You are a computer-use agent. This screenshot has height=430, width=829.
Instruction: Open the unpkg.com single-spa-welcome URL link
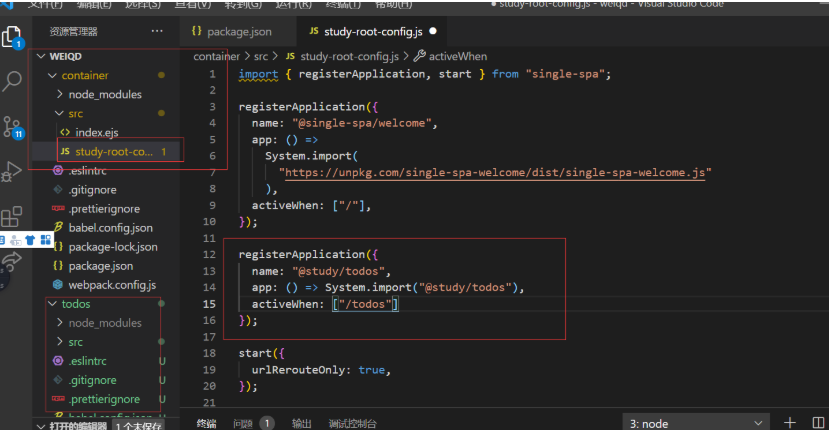coord(494,172)
